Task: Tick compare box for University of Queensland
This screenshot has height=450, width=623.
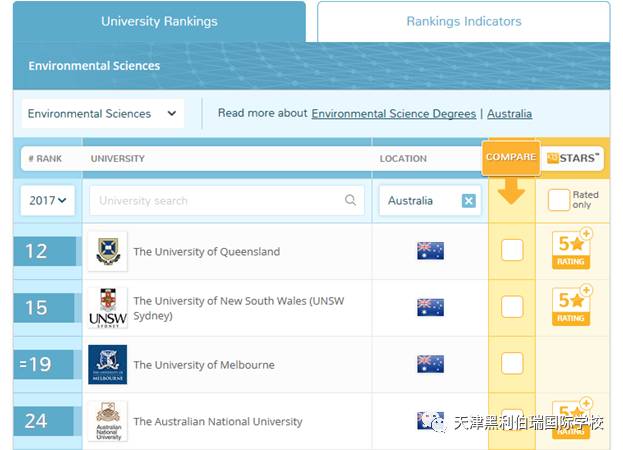Action: point(512,250)
